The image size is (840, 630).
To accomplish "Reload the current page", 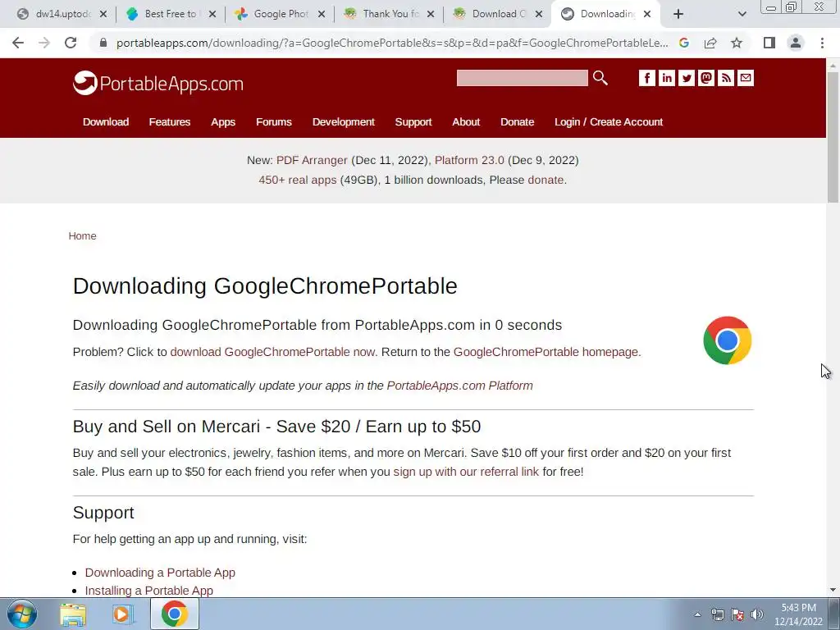I will [71, 43].
